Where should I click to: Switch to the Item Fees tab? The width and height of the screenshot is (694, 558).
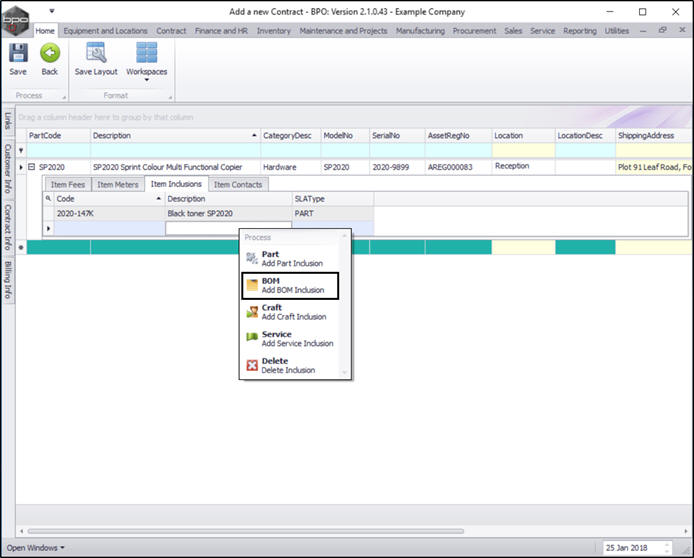point(67,185)
